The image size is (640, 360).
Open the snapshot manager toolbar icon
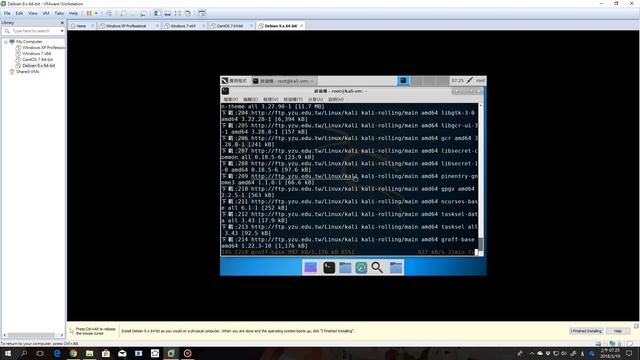[143, 13]
